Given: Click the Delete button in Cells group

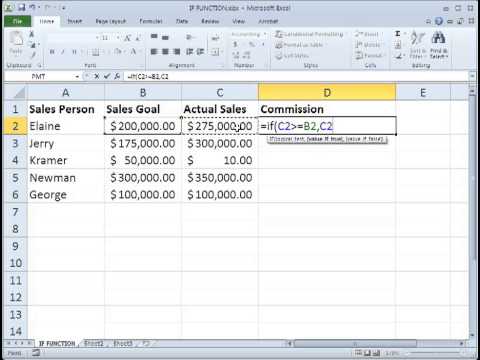Looking at the screenshot, I should [x=368, y=45].
